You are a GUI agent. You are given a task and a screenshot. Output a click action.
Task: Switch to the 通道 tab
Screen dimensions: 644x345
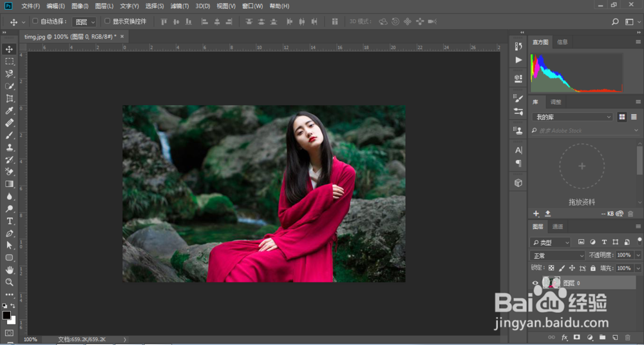coord(557,226)
